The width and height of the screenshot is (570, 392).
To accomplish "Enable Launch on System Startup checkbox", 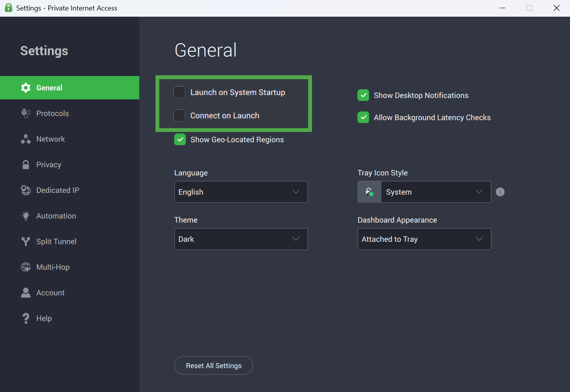I will (179, 92).
